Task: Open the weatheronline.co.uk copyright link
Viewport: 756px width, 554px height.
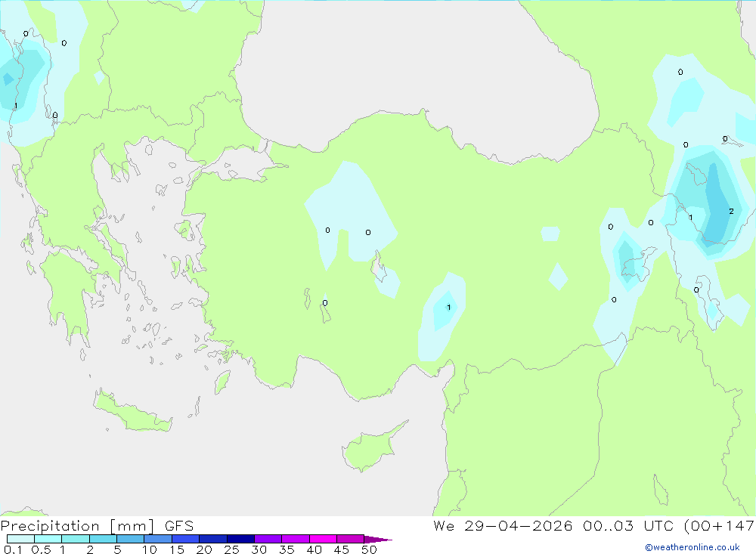Action: [x=692, y=547]
